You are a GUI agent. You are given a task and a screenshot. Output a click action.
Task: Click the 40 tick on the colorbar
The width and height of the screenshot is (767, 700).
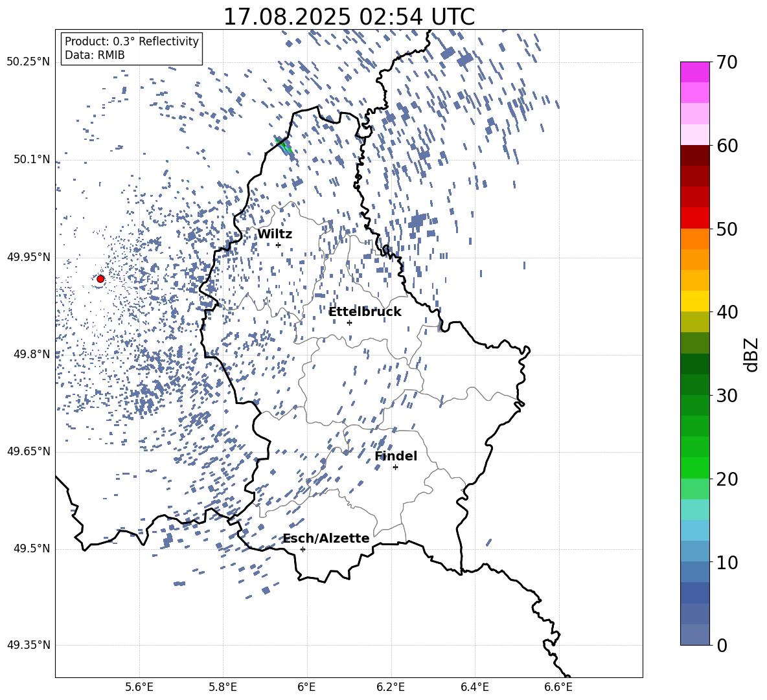(x=727, y=312)
